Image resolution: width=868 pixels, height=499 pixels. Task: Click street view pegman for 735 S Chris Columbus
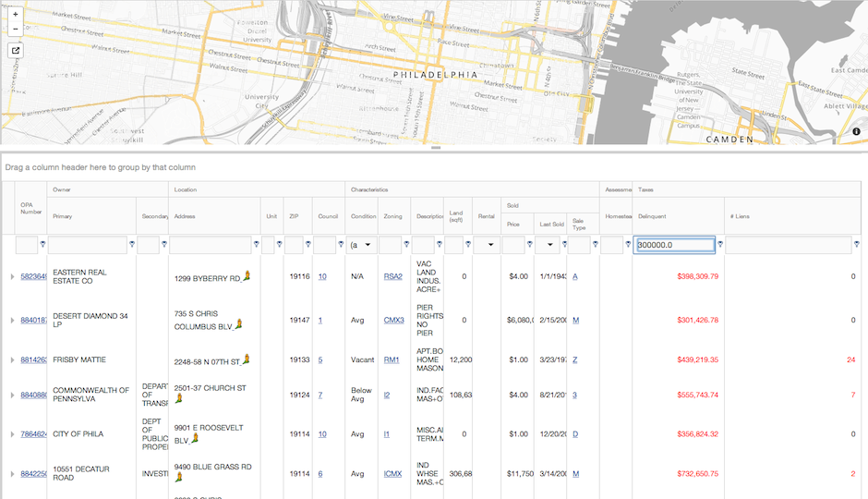238,324
